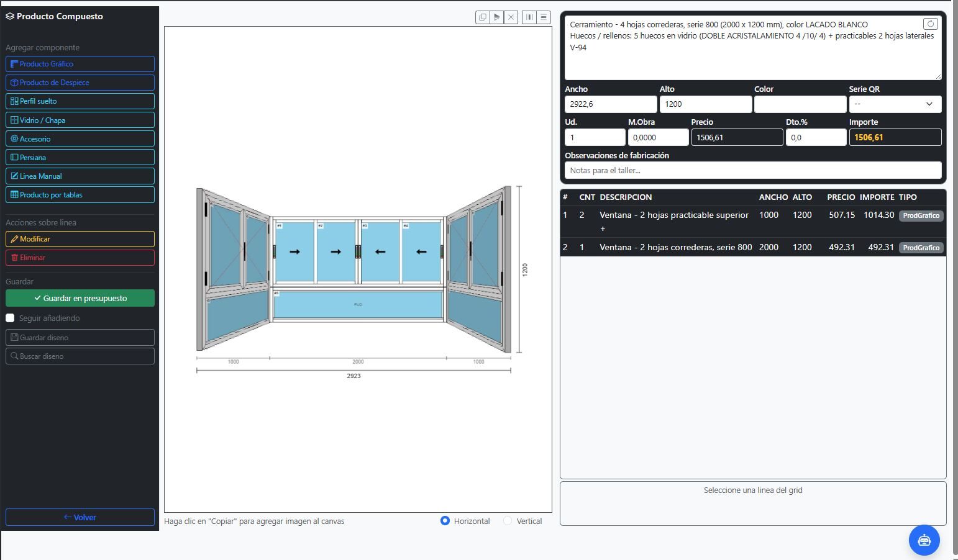Click Guardar en presupuesto button
The image size is (958, 560).
80,298
